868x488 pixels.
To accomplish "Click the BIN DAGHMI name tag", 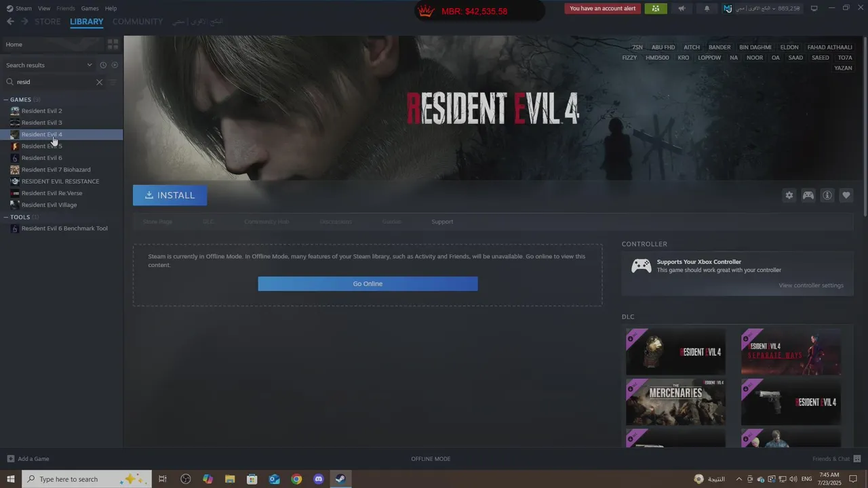I will click(755, 47).
